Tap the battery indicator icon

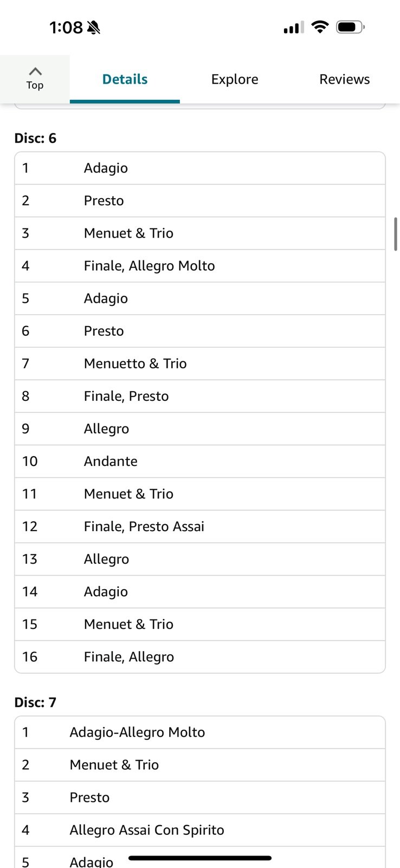tap(350, 27)
